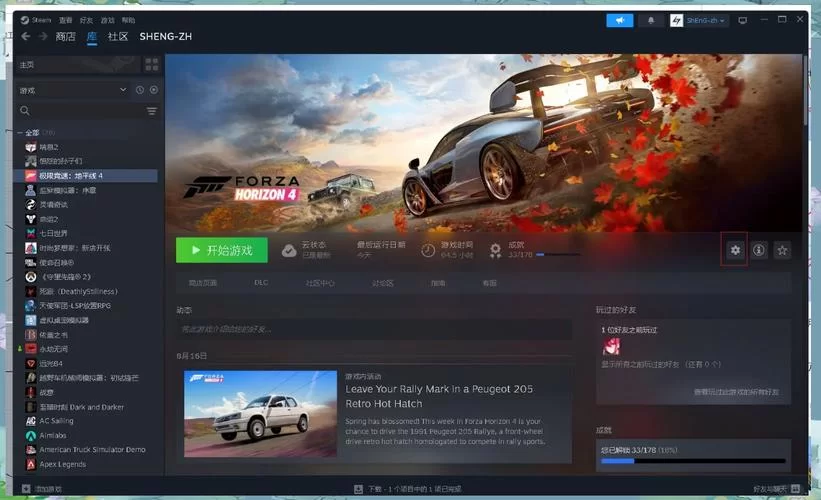Click Leave Your Rally Mark news headline

[x=439, y=396]
